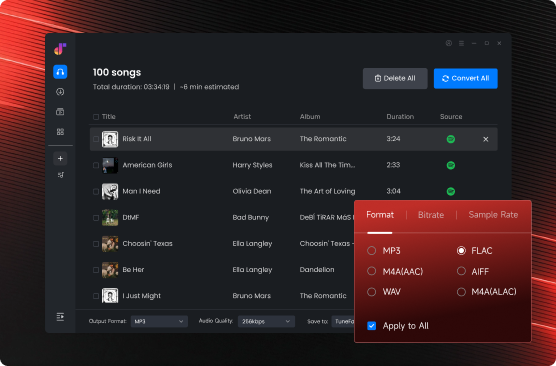Check the box for Be Her
Image resolution: width=556 pixels, height=366 pixels.
(x=96, y=270)
